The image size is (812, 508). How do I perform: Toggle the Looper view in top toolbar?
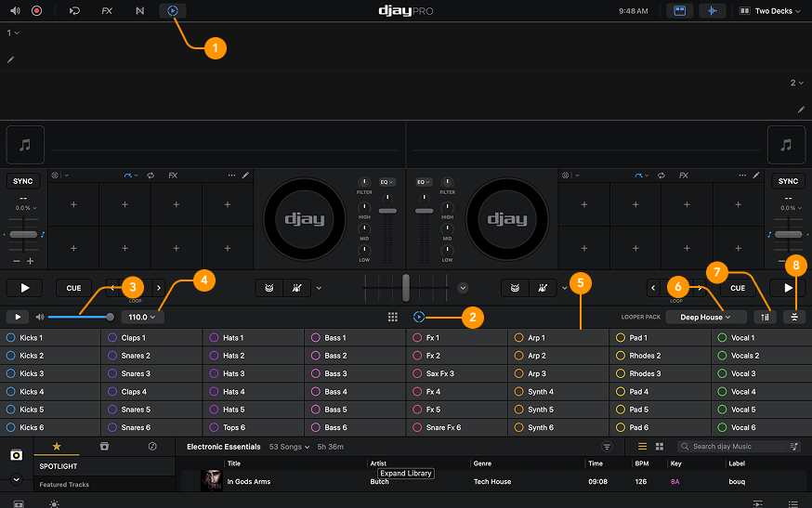point(173,10)
